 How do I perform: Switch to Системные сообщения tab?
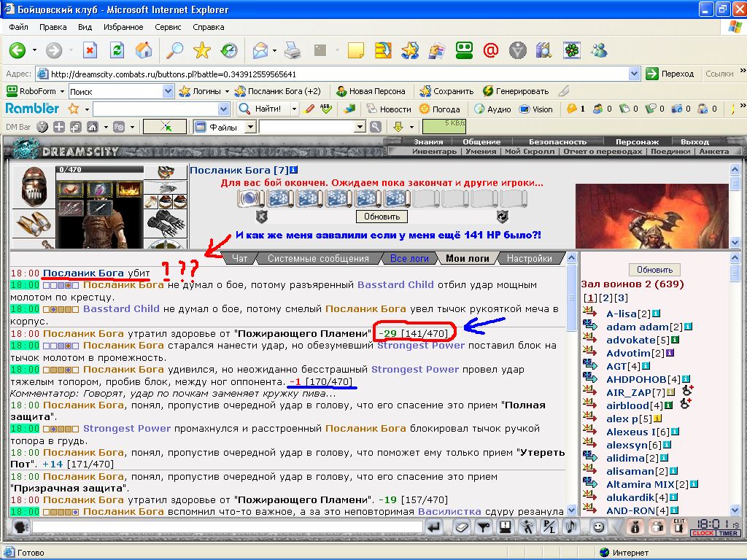click(x=318, y=258)
